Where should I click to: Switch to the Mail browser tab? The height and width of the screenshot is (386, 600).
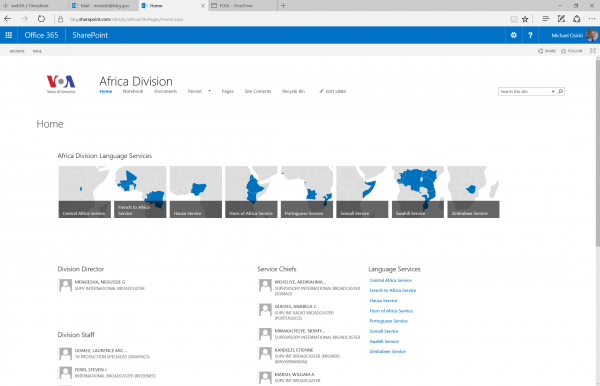pos(101,6)
